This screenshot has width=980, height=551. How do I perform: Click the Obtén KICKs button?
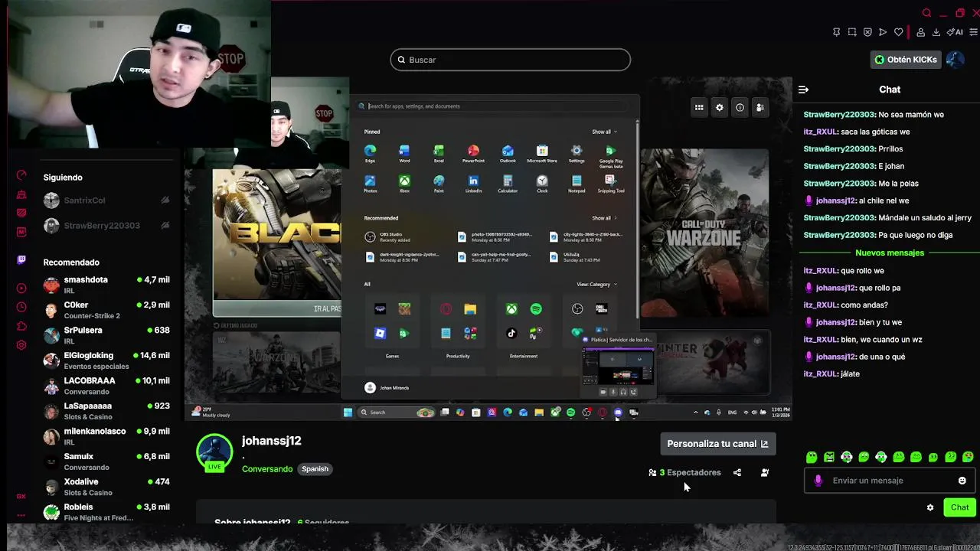(906, 59)
